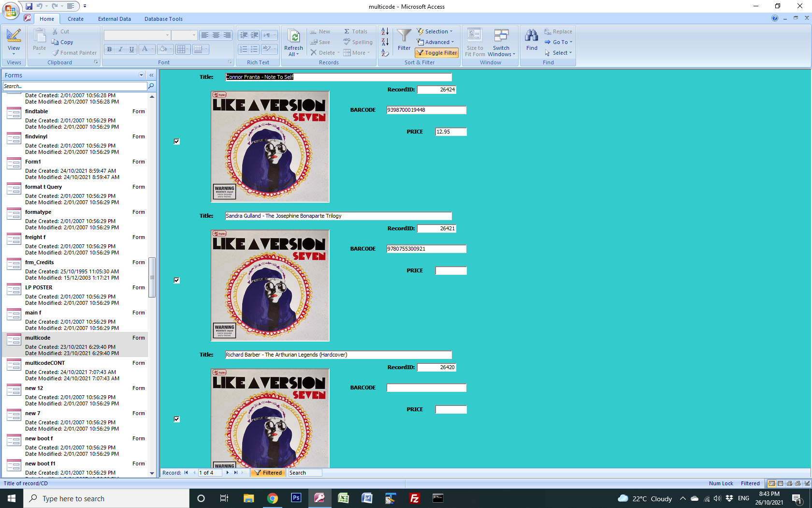
Task: Click the View design icon
Action: (x=14, y=36)
